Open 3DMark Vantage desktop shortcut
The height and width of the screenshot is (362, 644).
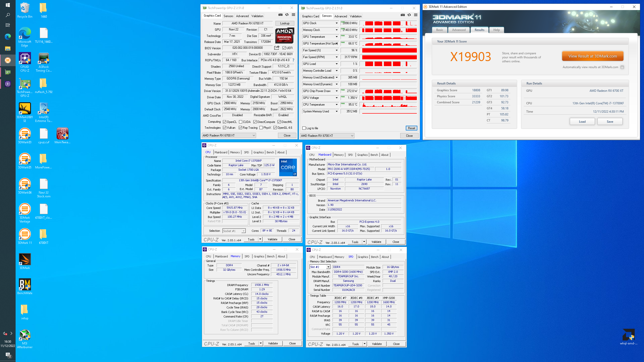tap(25, 213)
